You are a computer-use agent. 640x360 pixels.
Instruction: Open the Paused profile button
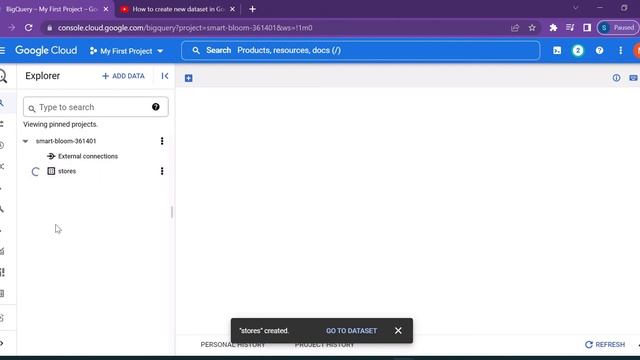pyautogui.click(x=617, y=28)
